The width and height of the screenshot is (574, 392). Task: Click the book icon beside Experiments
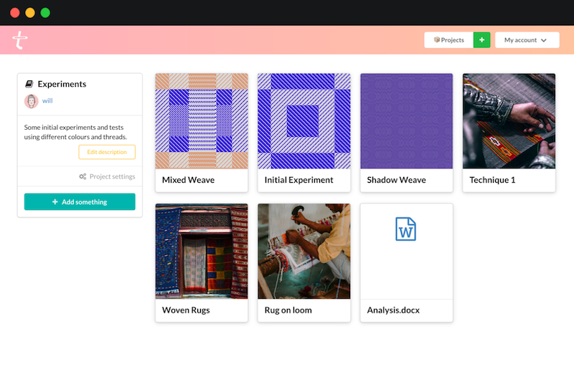click(x=29, y=84)
